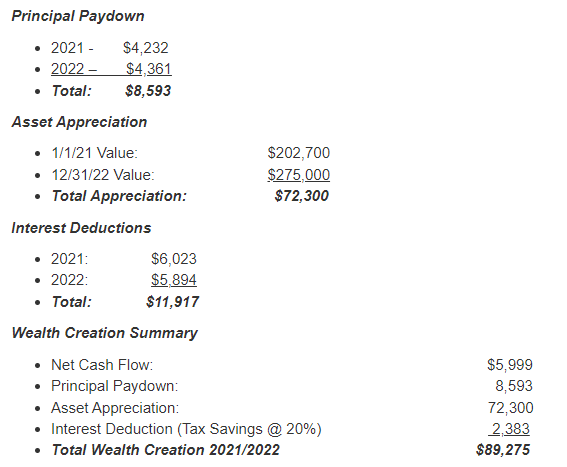This screenshot has height=467, width=567.
Task: Click the Wealth Creation Summary heading
Action: coord(105,333)
